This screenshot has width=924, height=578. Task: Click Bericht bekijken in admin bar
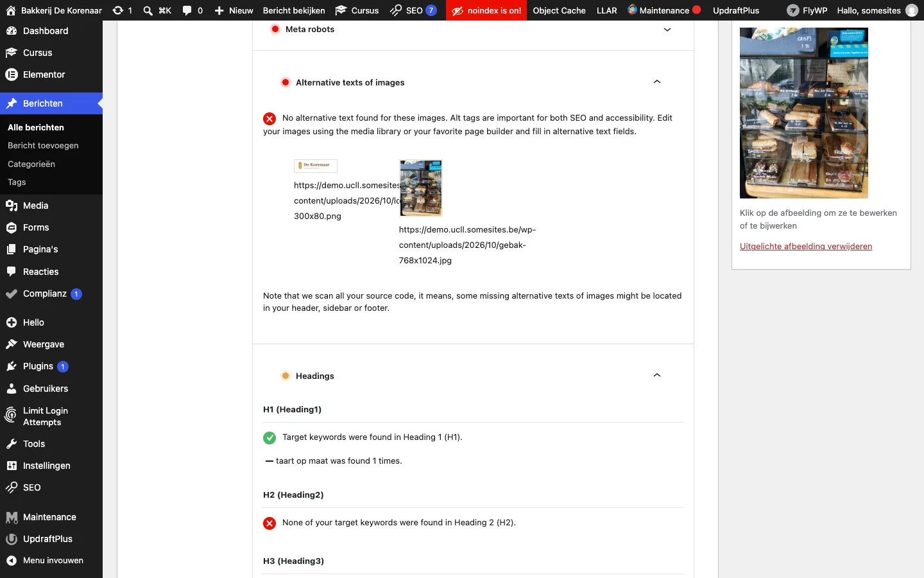pyautogui.click(x=294, y=10)
